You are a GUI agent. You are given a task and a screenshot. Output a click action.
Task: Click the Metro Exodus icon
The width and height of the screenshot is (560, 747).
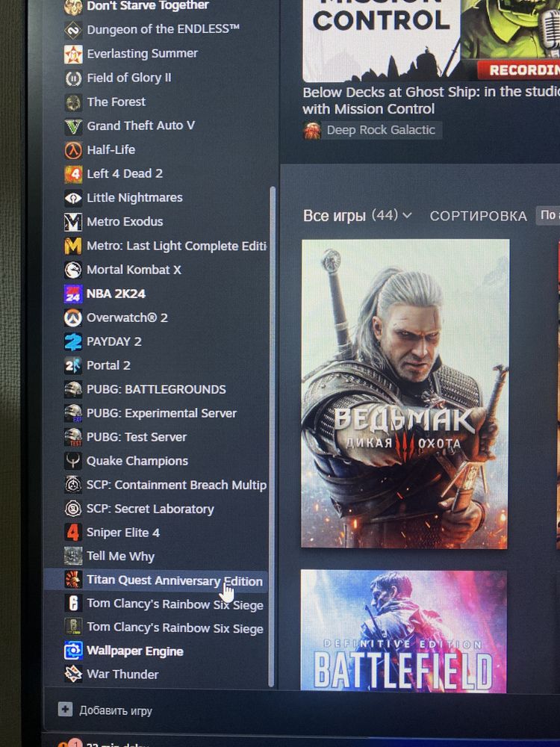coord(73,222)
